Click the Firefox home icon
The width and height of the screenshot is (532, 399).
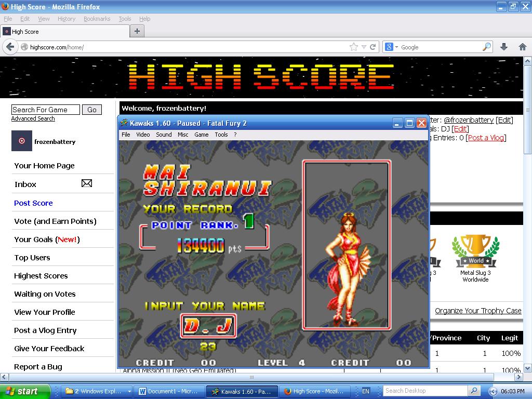523,47
